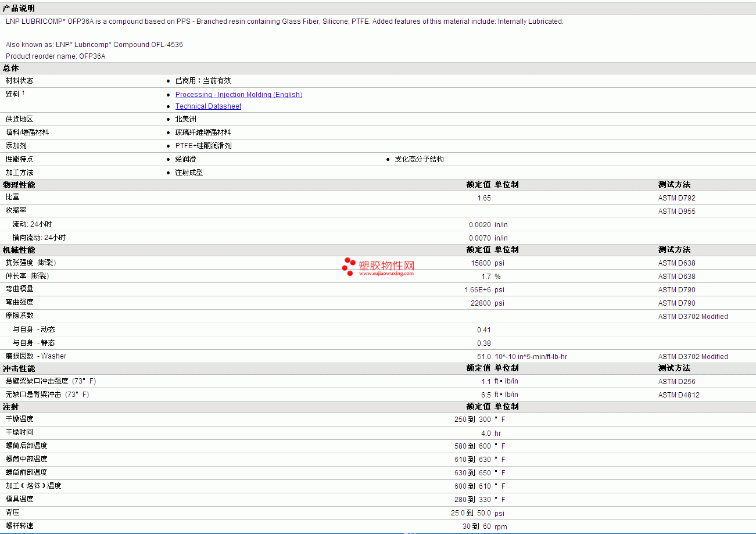Screen dimensions: 756x534
Task: Click the 磨损因数 - Washer row label
Action: coord(36,356)
